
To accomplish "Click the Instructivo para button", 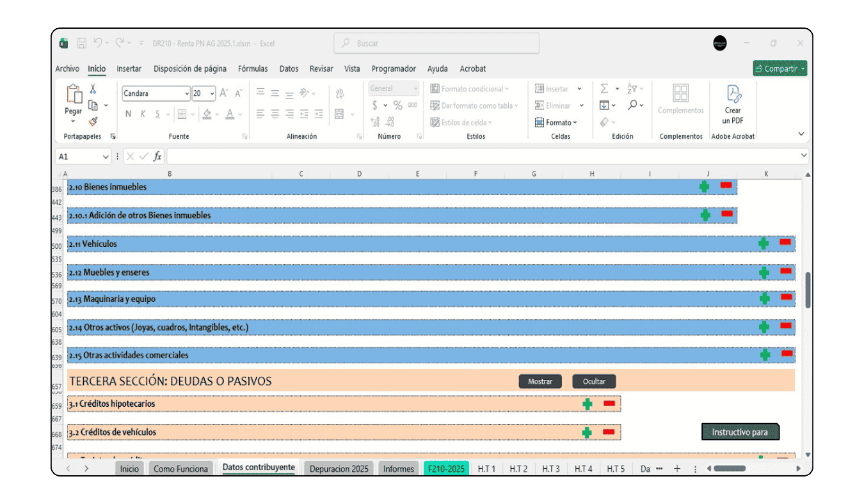I will 740,432.
